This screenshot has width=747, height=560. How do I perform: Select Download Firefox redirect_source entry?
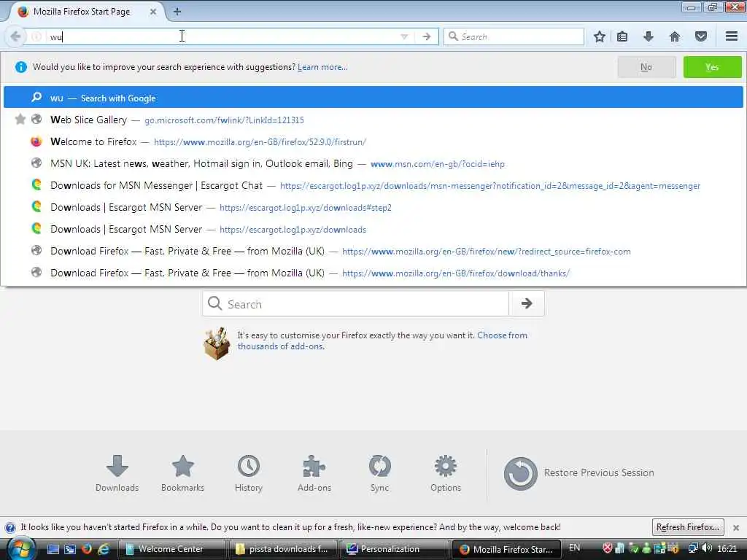tap(373, 251)
